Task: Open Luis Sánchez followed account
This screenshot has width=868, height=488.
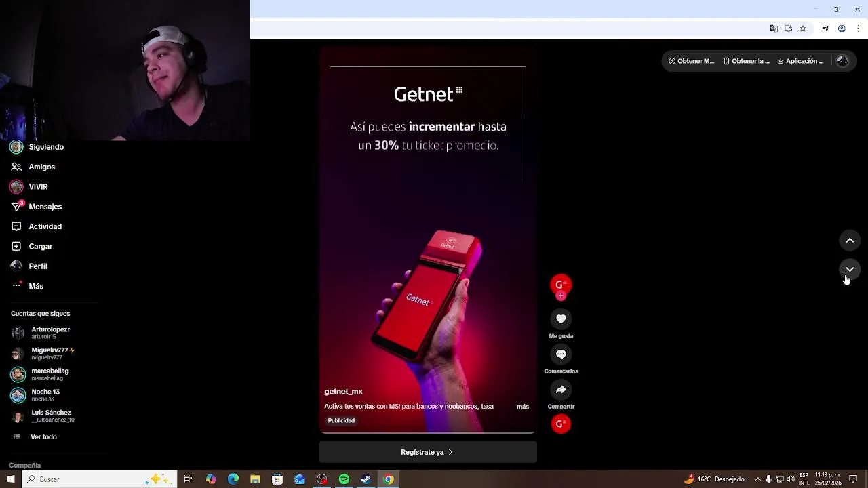Action: tap(43, 415)
